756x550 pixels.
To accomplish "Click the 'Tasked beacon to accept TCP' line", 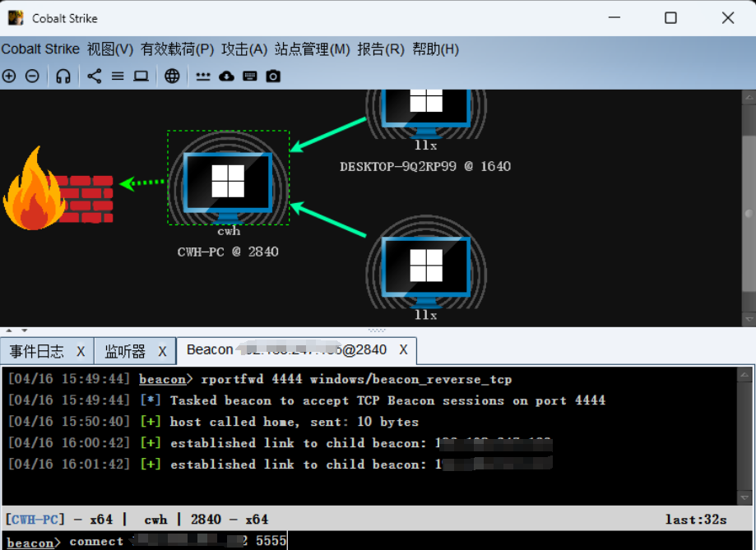I will point(307,400).
